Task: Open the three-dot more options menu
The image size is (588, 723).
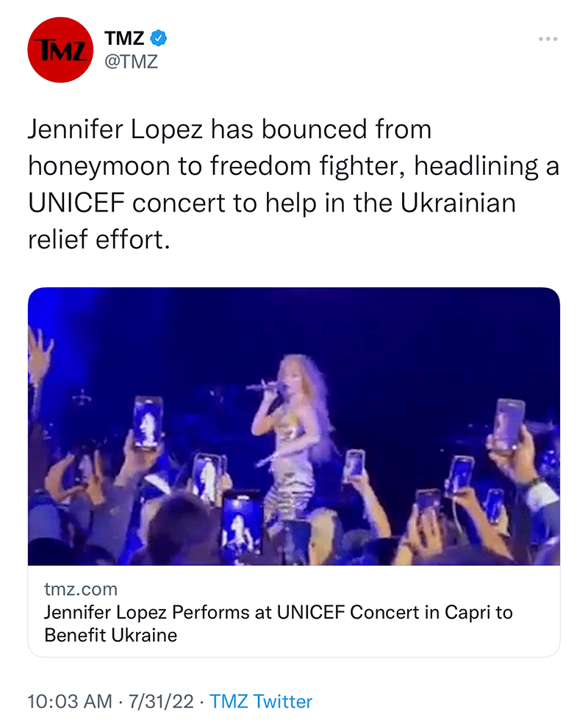Action: [547, 38]
